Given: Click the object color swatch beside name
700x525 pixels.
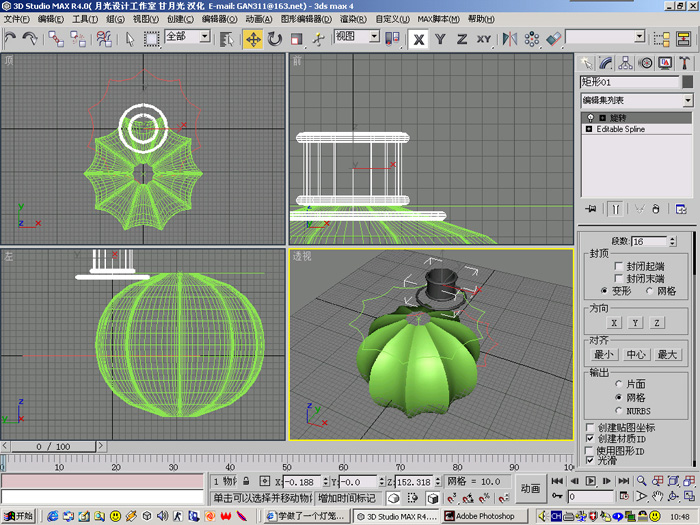Looking at the screenshot, I should click(x=688, y=82).
